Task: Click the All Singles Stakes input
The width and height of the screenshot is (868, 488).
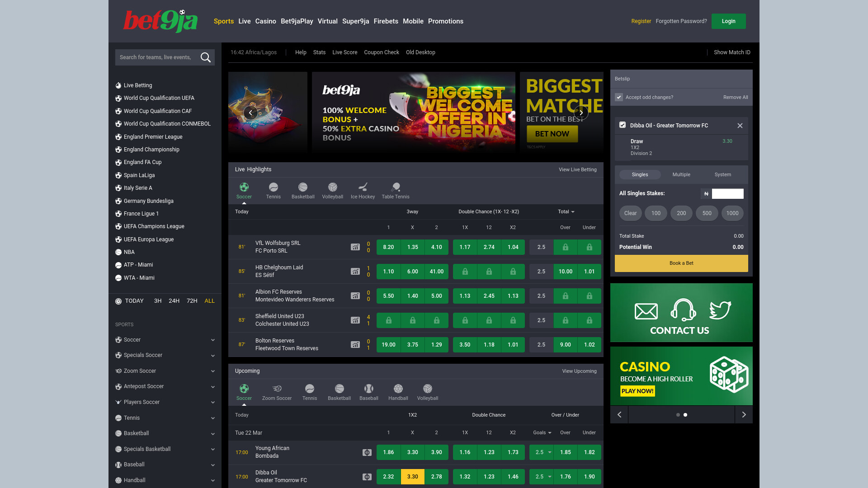Action: [x=728, y=193]
